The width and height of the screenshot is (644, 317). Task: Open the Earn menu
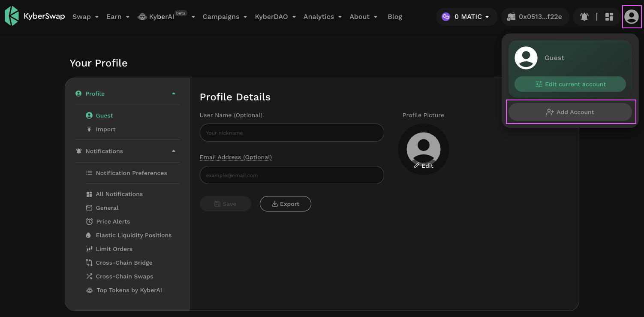[118, 17]
